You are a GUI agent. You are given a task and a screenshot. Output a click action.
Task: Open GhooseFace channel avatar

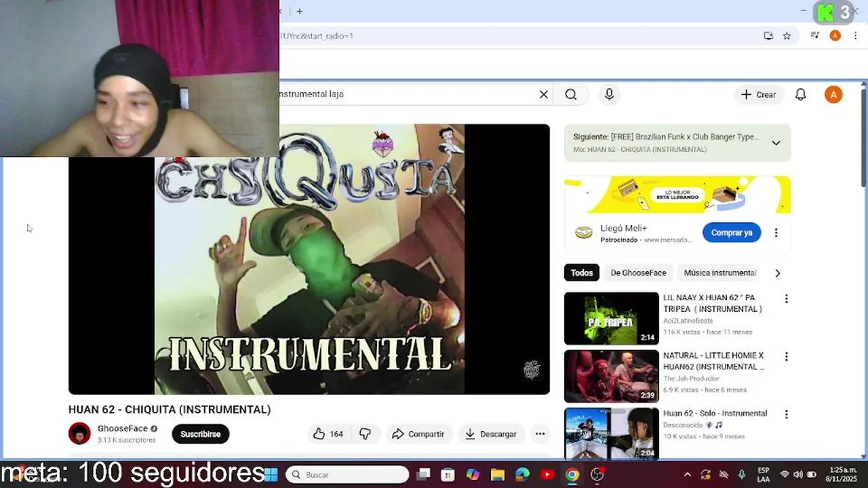tap(79, 434)
